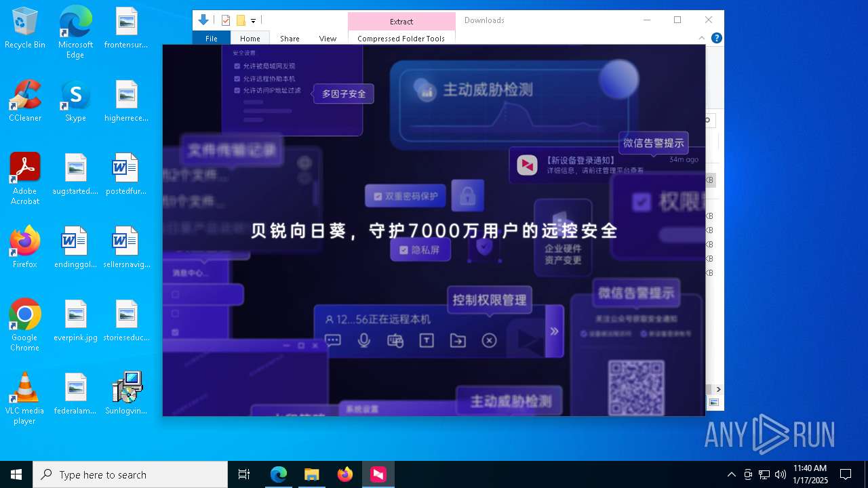Image resolution: width=868 pixels, height=488 pixels.
Task: Switch to the Home ribbon tab
Action: tap(250, 39)
